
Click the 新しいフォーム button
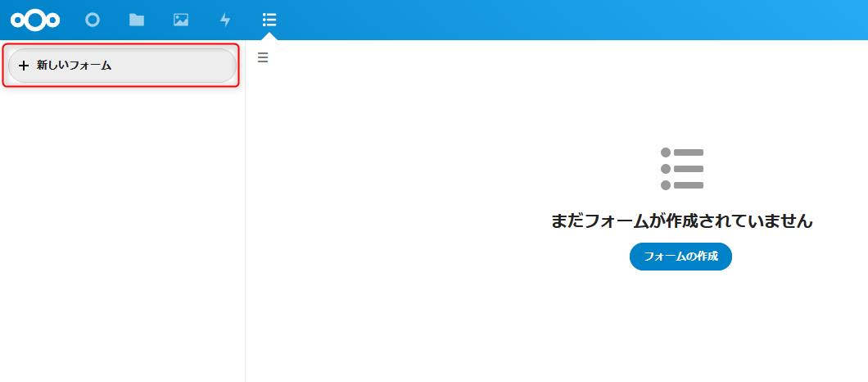(122, 66)
